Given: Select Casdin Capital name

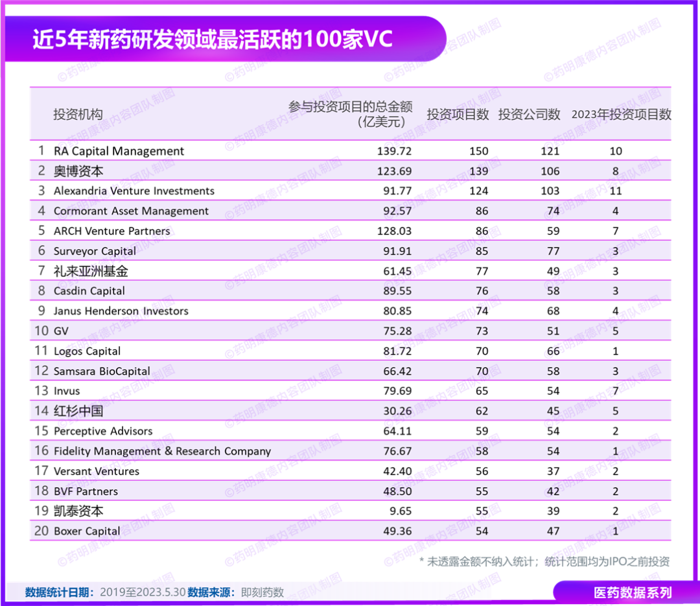Looking at the screenshot, I should pyautogui.click(x=89, y=291).
